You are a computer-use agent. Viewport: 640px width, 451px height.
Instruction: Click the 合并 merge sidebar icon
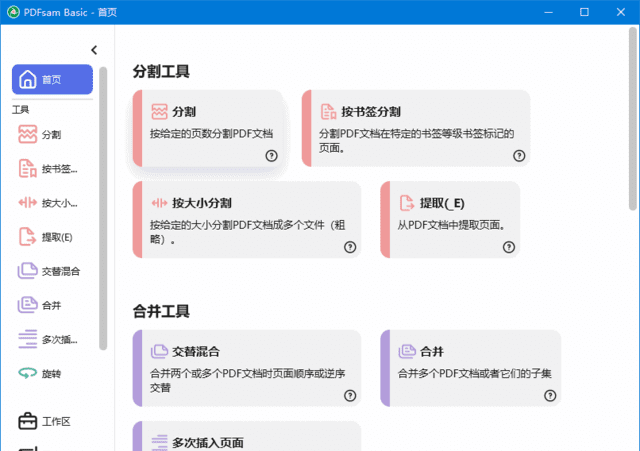pyautogui.click(x=27, y=305)
